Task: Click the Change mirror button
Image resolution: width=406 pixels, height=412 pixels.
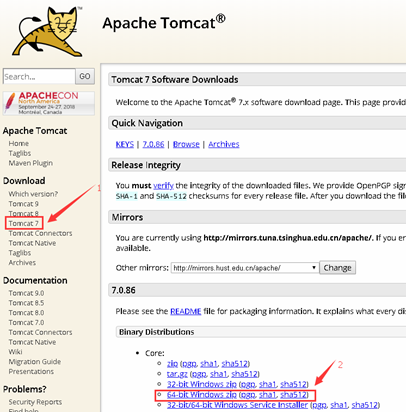Action: click(337, 268)
